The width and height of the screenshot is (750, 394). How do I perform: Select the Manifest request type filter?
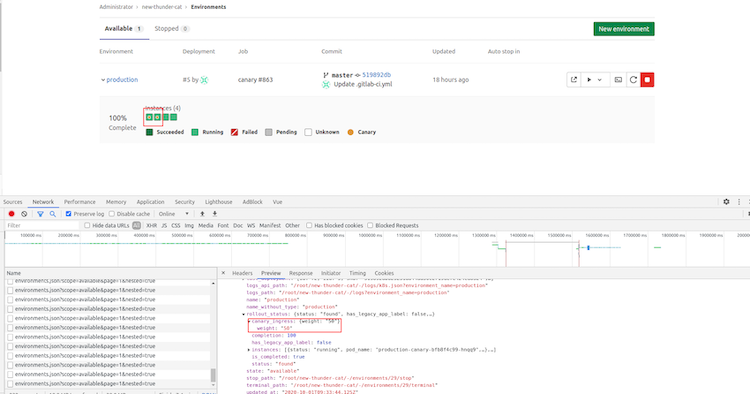pos(270,225)
